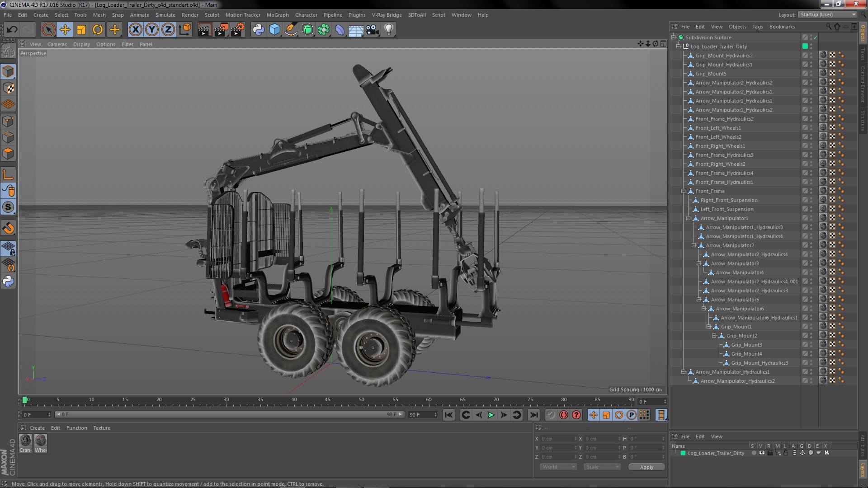Collapse Arrow_Manipulator1 tree node

(x=689, y=218)
